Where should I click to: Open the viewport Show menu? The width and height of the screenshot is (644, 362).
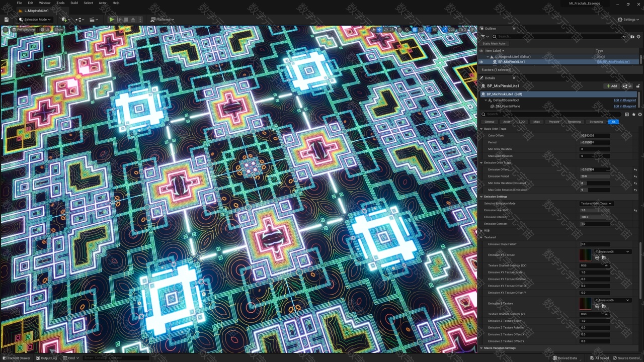pos(58,30)
